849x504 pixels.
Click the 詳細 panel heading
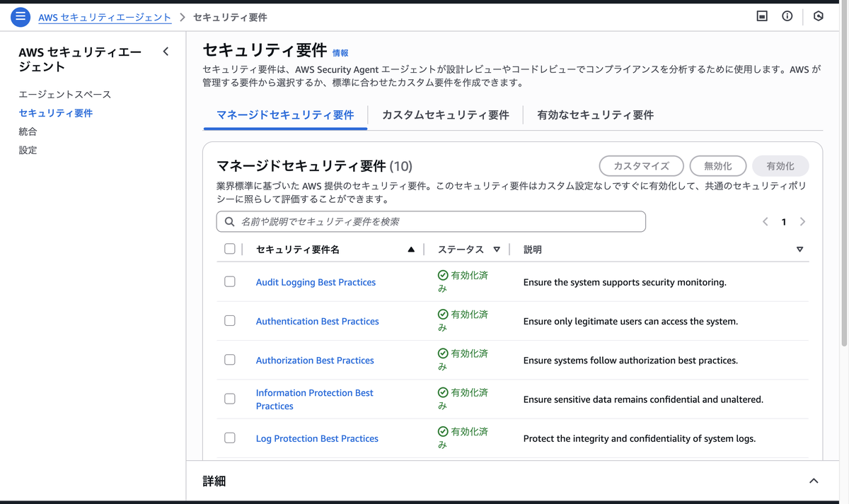pos(214,481)
